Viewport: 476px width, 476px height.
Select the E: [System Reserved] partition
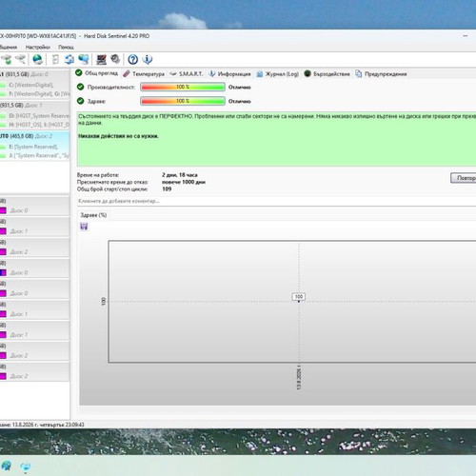[34, 147]
